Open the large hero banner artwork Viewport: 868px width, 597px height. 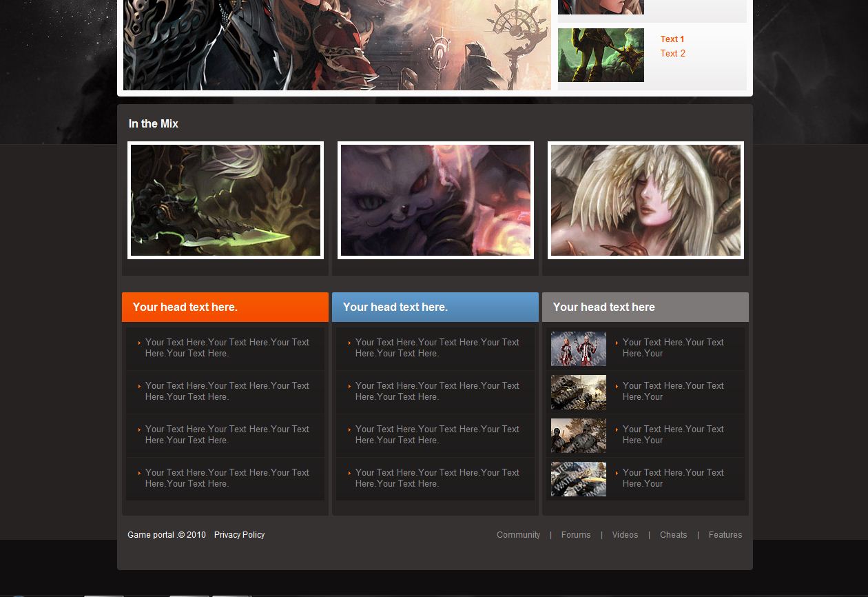(x=337, y=45)
